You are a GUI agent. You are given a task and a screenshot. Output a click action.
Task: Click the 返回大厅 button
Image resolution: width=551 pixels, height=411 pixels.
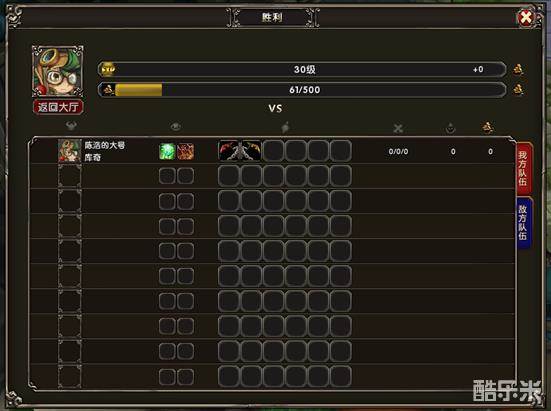click(58, 107)
